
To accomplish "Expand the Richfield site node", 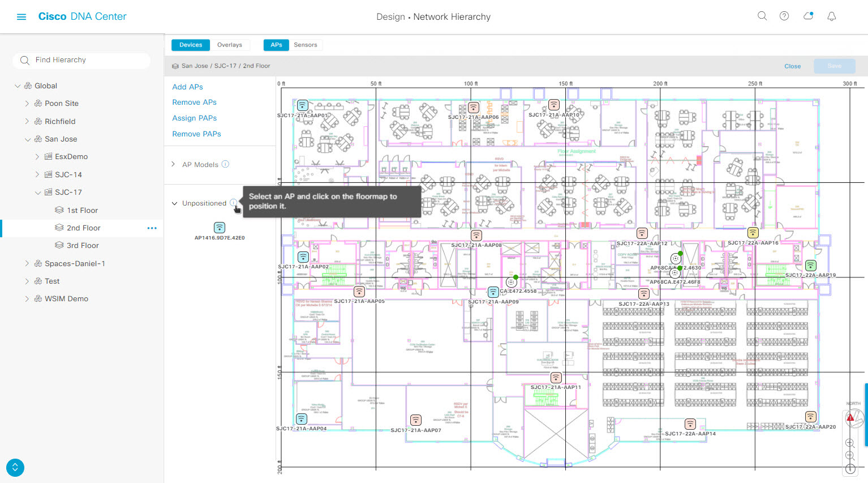I will point(27,121).
